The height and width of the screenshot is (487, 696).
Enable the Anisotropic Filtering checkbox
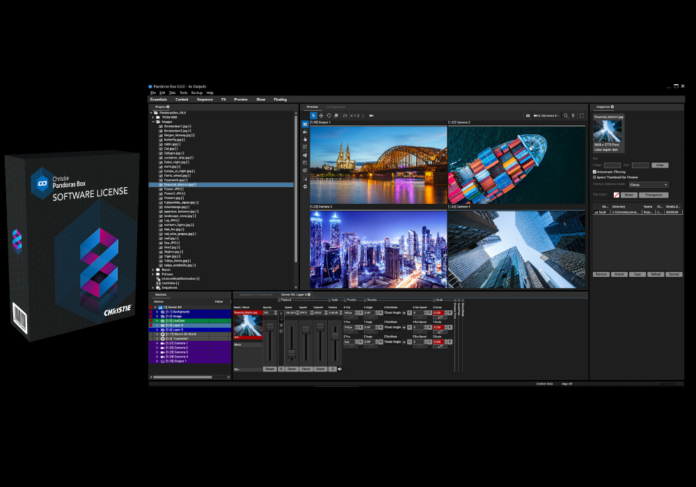tap(595, 172)
